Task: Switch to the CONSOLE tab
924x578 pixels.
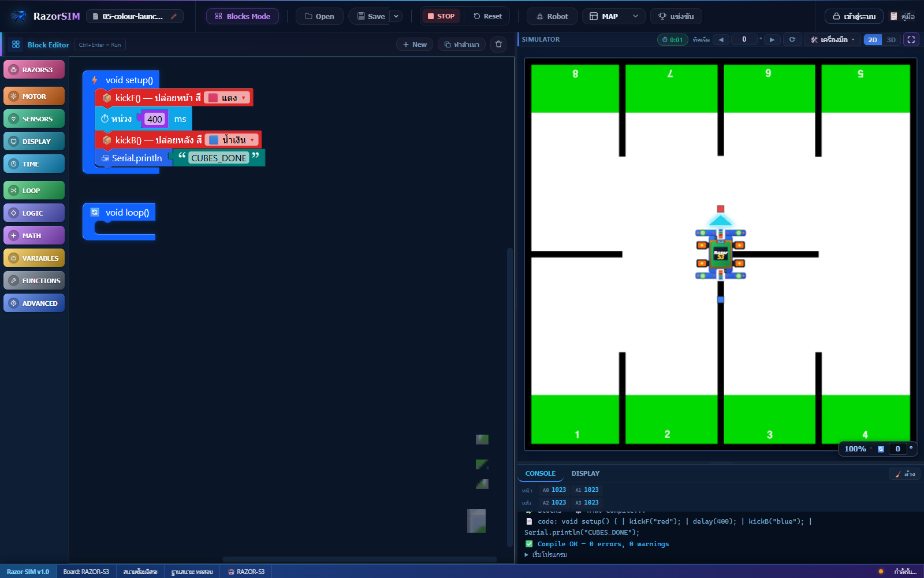Action: [541, 473]
